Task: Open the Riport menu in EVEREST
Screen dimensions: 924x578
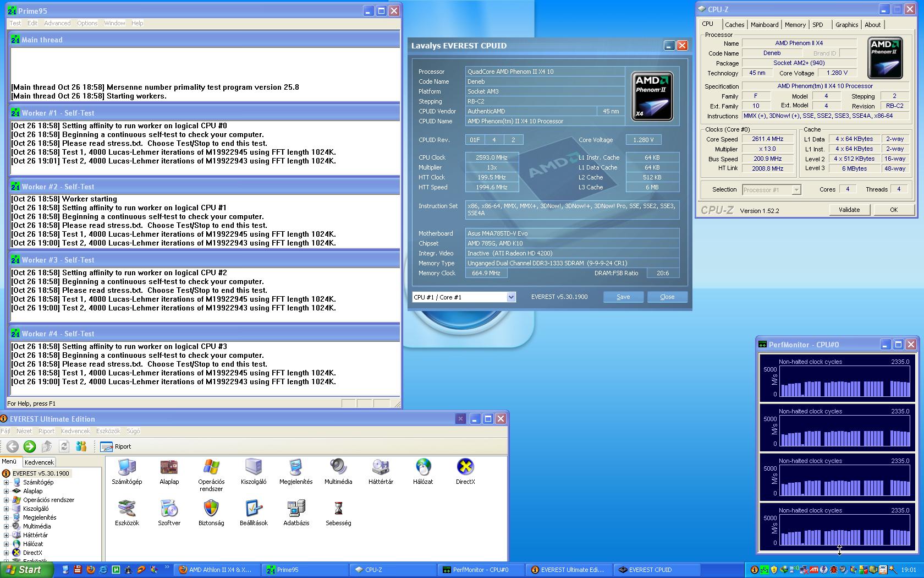Action: [x=46, y=431]
